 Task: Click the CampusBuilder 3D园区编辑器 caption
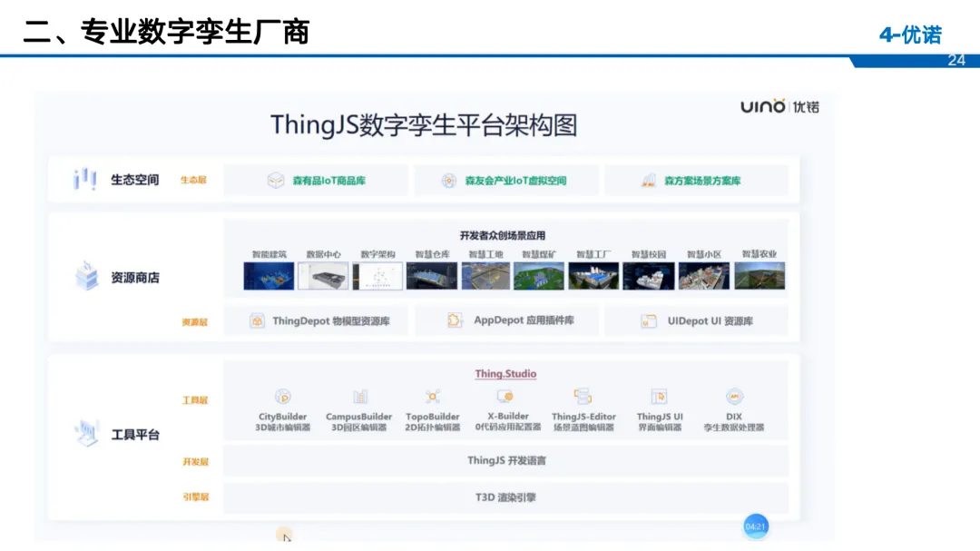[x=358, y=422]
